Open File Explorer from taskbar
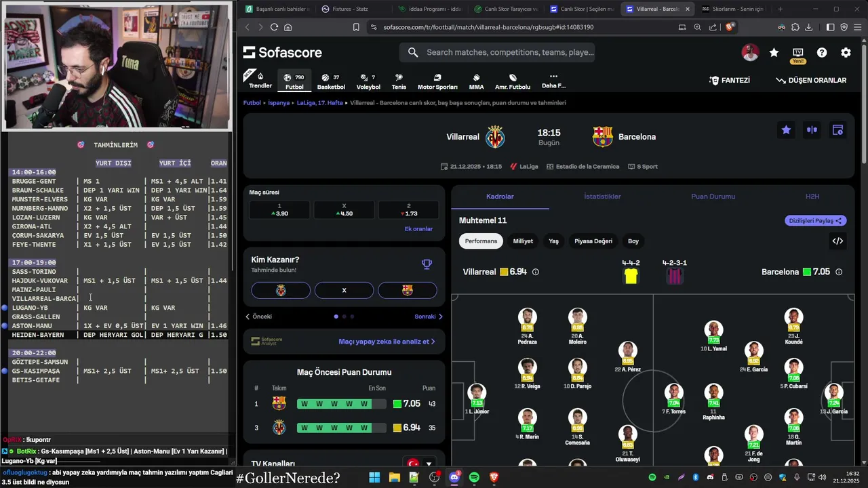Viewport: 868px width, 488px height. [x=394, y=477]
